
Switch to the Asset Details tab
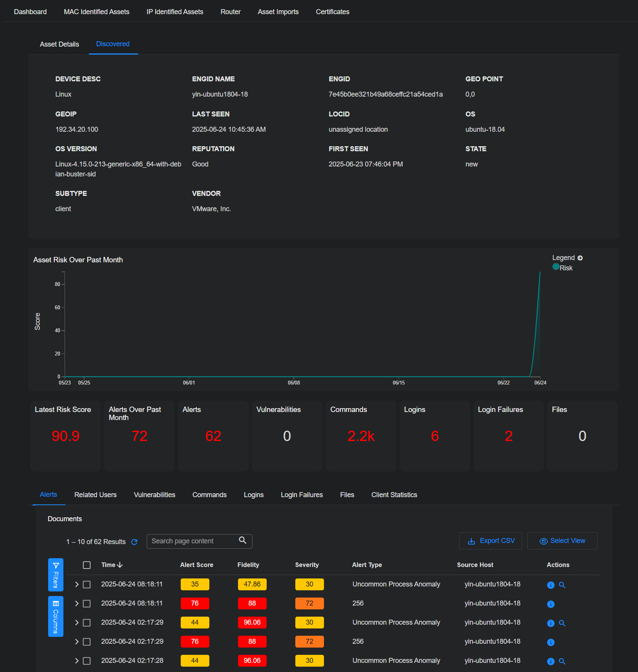[59, 44]
